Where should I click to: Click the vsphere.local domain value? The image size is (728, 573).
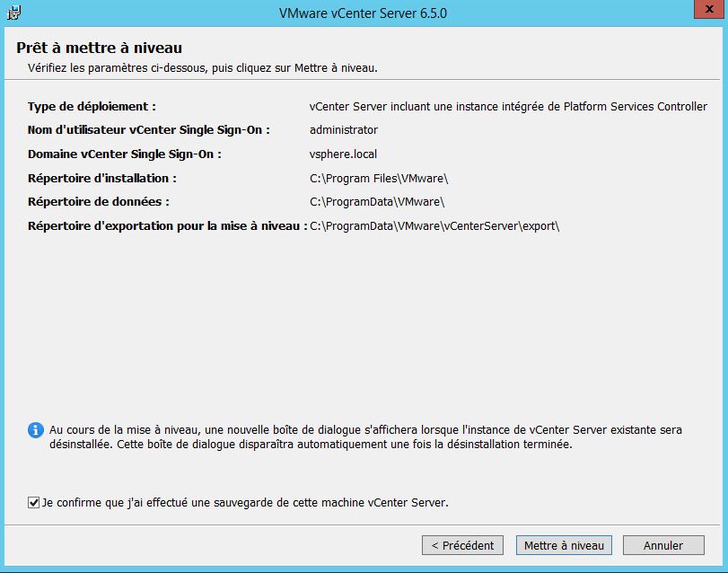[x=343, y=154]
